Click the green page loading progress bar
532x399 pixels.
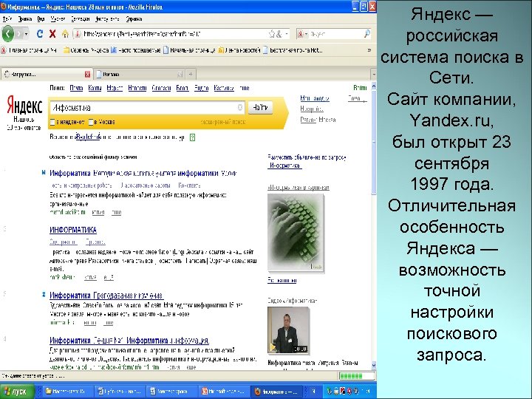(356, 376)
